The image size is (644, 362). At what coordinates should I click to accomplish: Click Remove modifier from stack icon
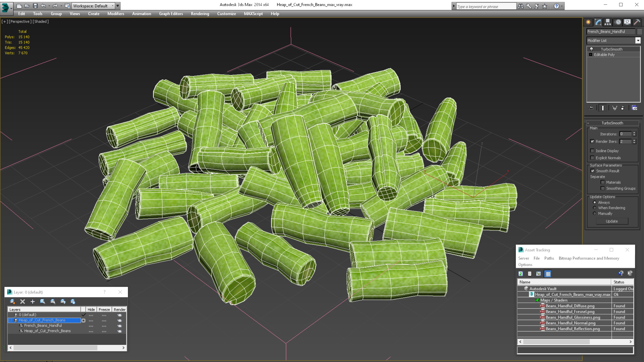tap(623, 108)
